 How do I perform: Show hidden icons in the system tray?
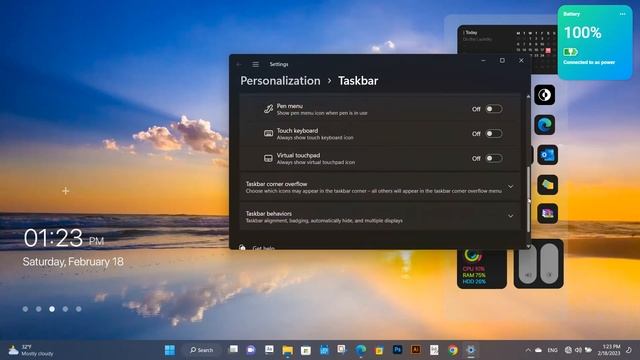(x=528, y=350)
